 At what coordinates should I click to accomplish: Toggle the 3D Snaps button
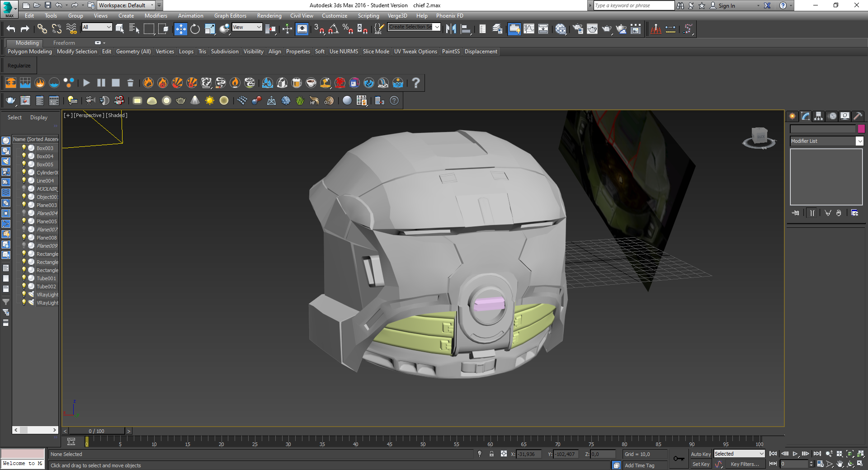point(319,29)
